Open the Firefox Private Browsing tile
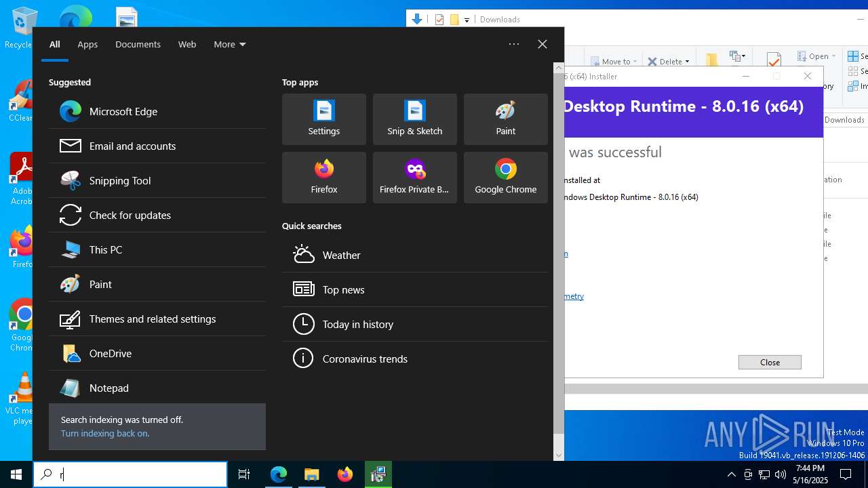The height and width of the screenshot is (488, 868). (415, 178)
